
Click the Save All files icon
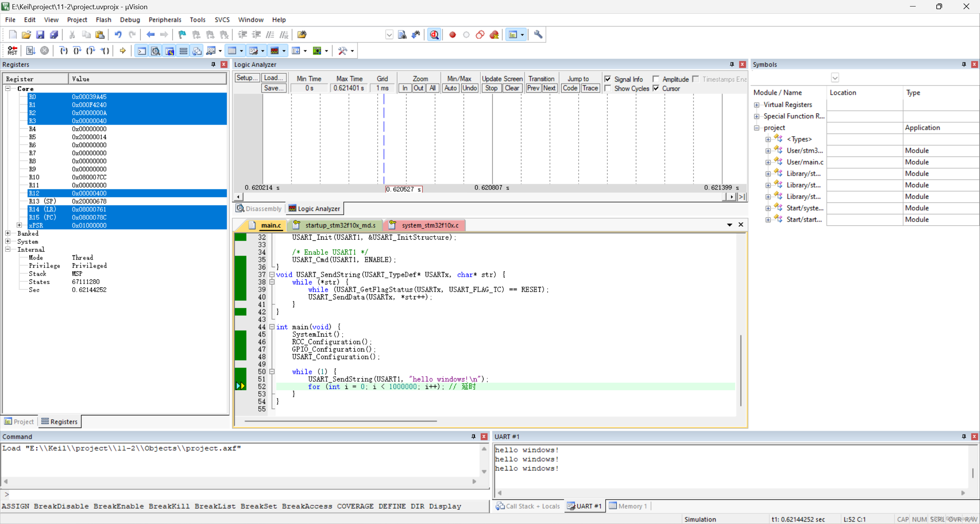coord(54,35)
